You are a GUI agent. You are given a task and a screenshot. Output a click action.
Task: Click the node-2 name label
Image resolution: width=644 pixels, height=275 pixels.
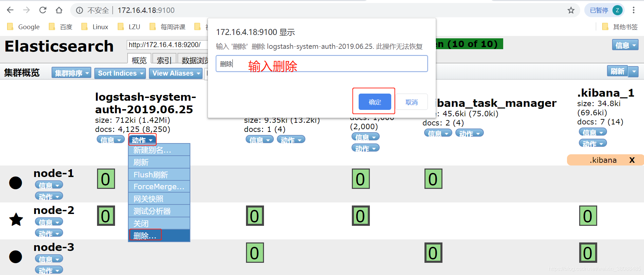[54, 210]
